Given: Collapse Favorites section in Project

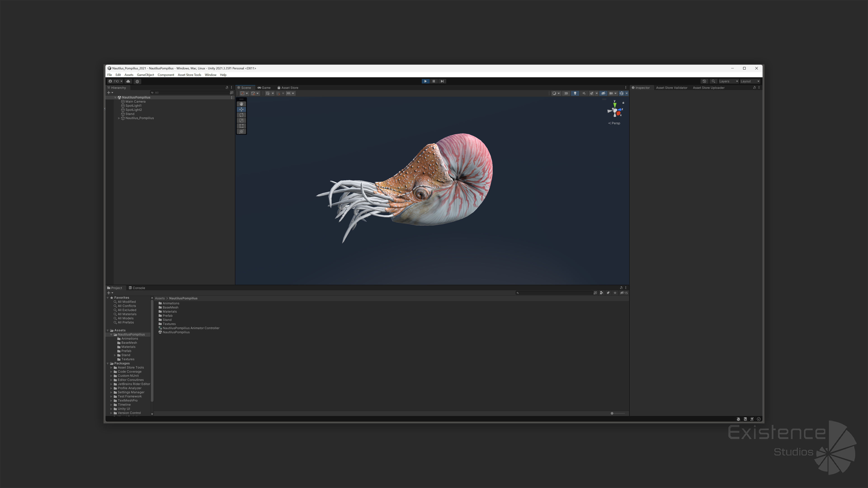Looking at the screenshot, I should click(108, 298).
